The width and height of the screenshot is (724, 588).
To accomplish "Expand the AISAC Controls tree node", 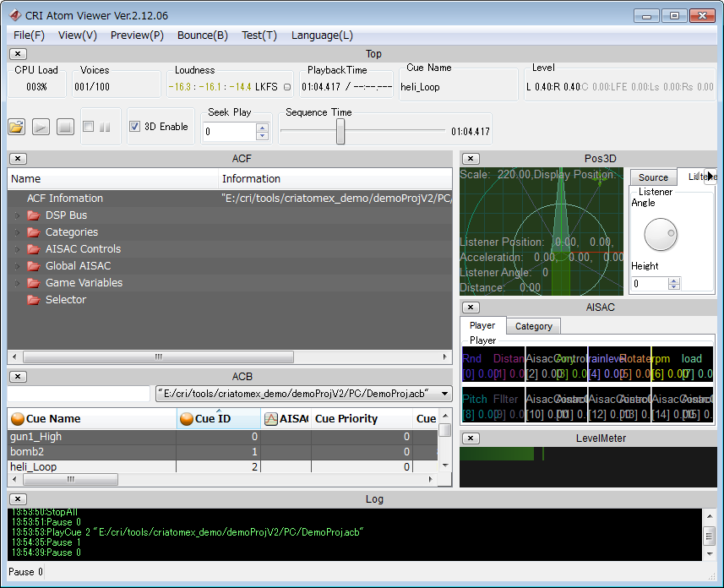I will pyautogui.click(x=17, y=249).
